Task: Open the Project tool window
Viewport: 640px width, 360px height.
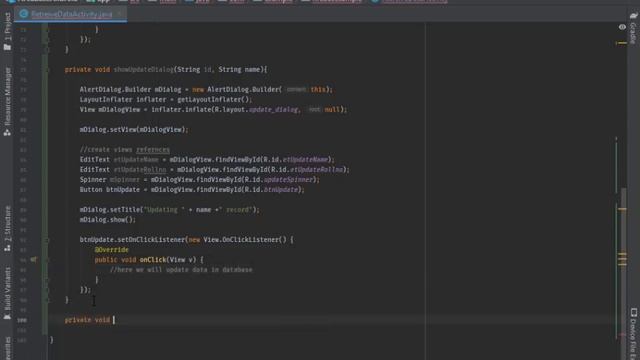Action: 7,31
